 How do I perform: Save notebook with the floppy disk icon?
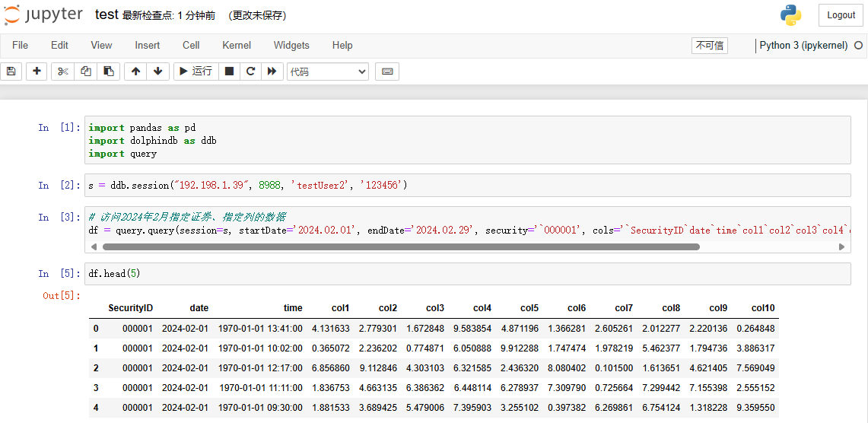click(x=11, y=72)
